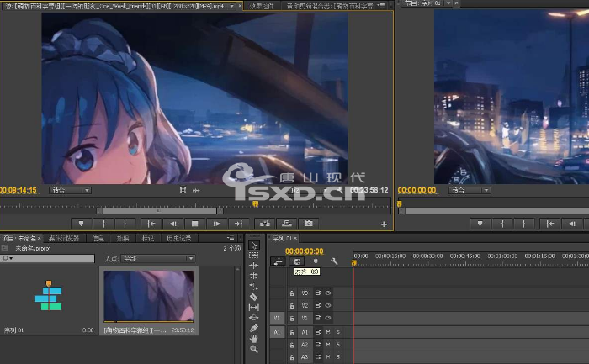Export frame with the camera icon
Image resolution: width=589 pixels, height=364 pixels.
tap(309, 224)
